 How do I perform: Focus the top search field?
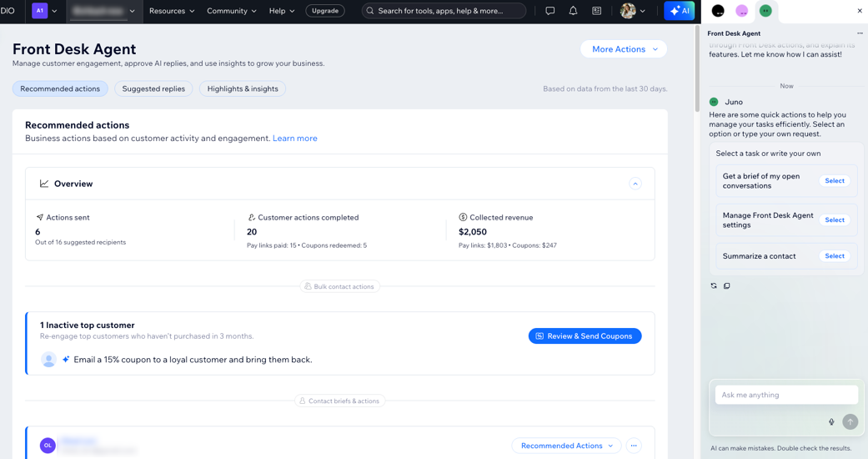click(x=444, y=11)
